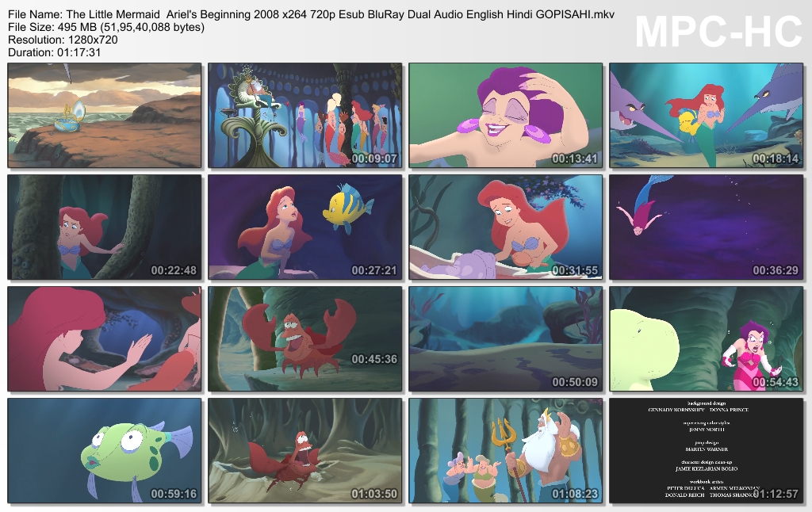Select the frame at 00:22:48
Image resolution: width=812 pixels, height=512 pixels.
click(x=105, y=227)
